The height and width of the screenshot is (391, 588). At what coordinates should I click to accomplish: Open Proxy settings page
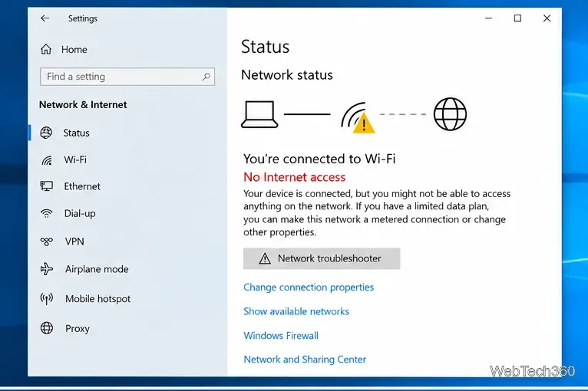coord(78,328)
